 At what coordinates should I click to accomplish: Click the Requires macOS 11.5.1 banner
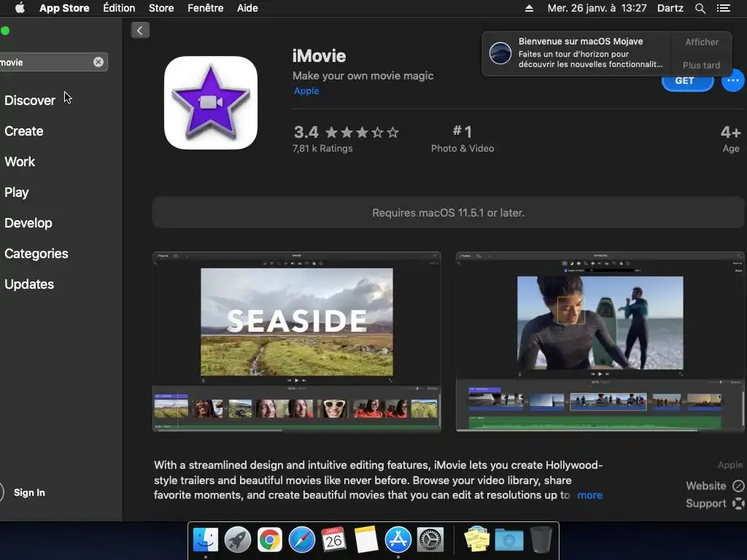click(x=449, y=213)
